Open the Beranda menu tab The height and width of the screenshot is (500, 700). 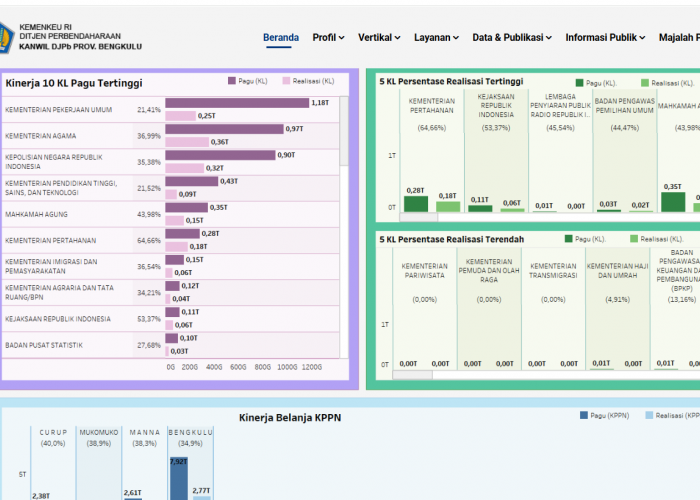(281, 38)
